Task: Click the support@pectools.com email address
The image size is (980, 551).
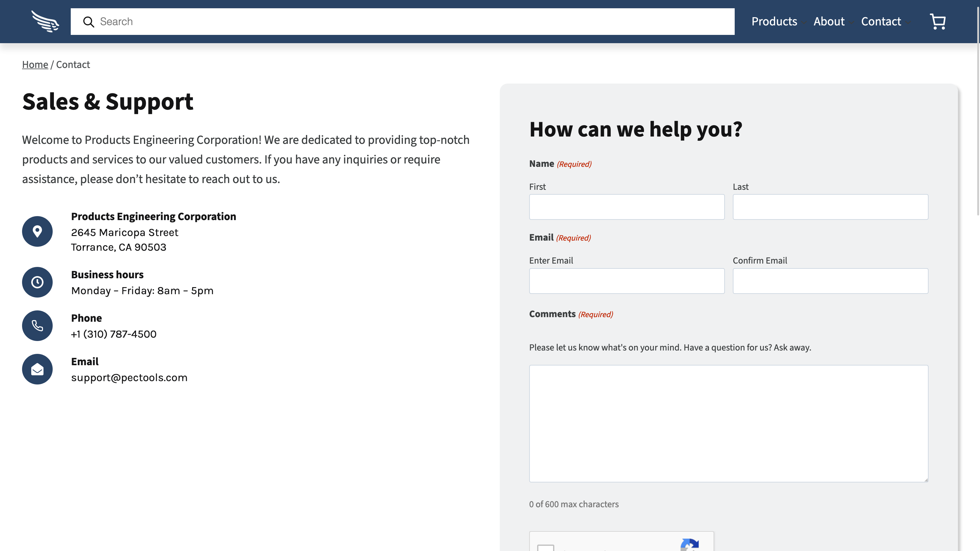Action: pos(129,378)
